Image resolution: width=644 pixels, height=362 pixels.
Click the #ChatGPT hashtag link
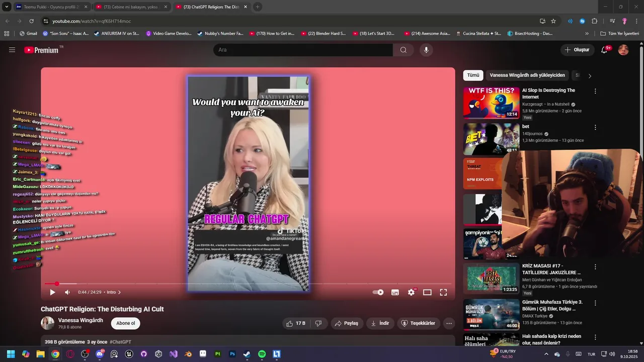120,342
